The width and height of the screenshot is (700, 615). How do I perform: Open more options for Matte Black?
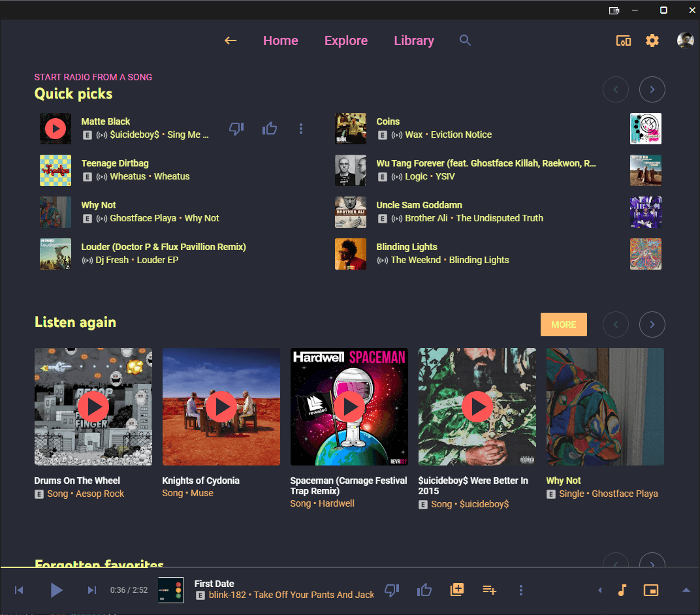301,128
